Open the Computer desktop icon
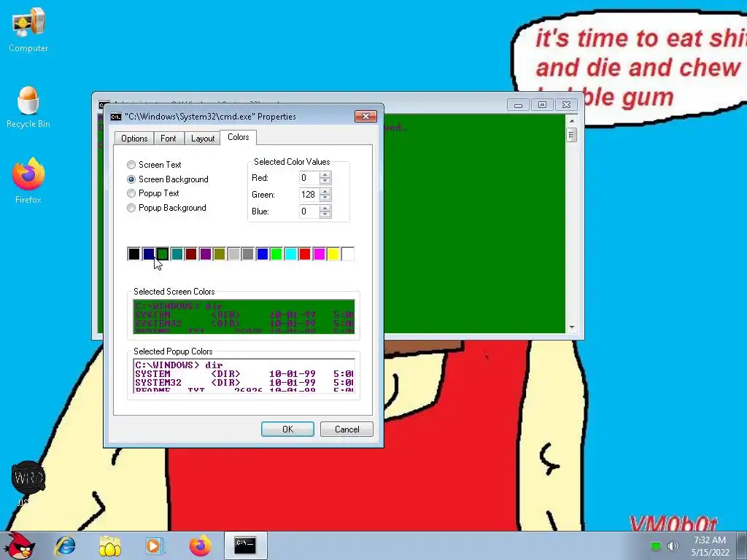747x560 pixels. tap(28, 29)
